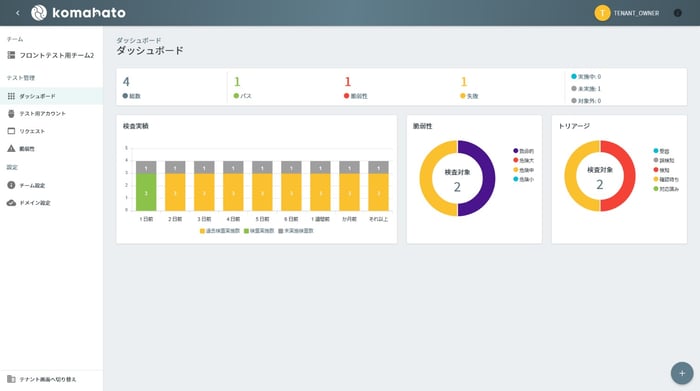Click the komahato logo icon
This screenshot has height=391, width=700.
[39, 12]
